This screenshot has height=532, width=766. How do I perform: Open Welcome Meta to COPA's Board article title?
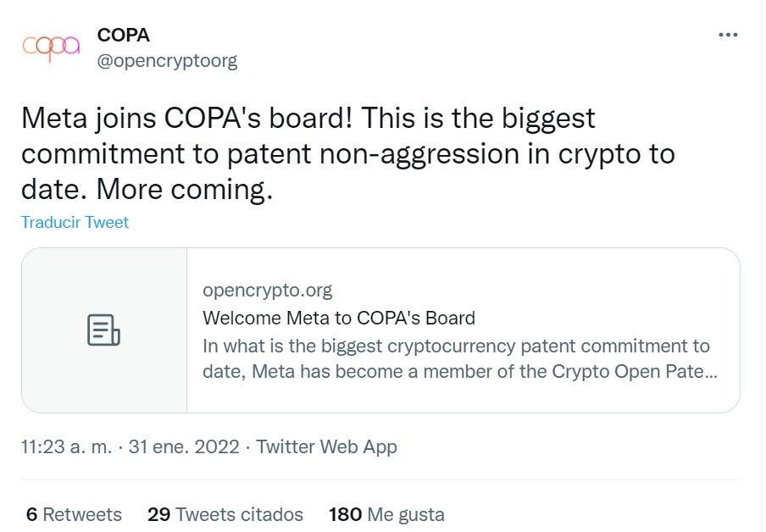coord(339,319)
